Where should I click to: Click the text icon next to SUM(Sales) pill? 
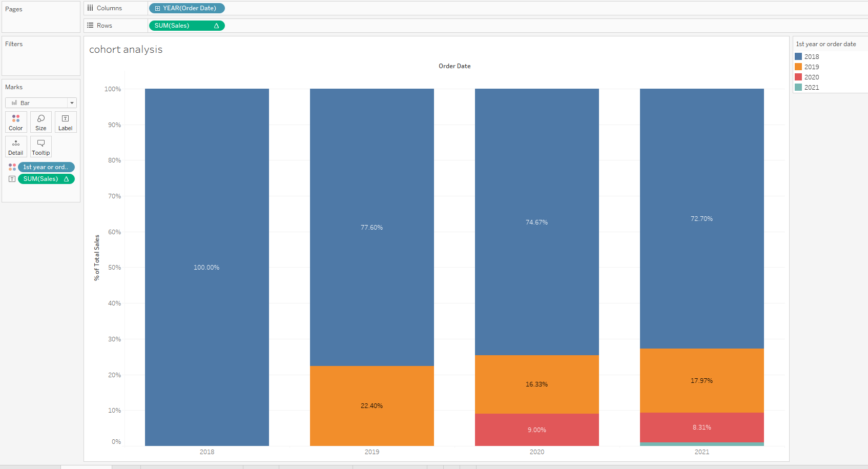click(x=12, y=178)
